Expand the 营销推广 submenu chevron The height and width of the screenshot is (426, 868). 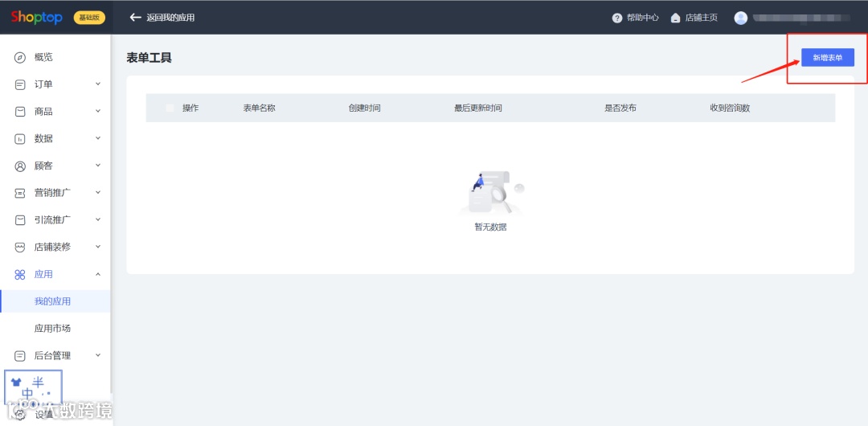tap(98, 193)
